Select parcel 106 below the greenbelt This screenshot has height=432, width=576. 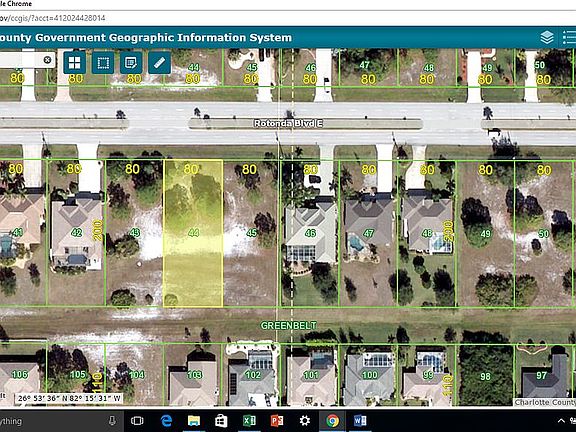(23, 375)
